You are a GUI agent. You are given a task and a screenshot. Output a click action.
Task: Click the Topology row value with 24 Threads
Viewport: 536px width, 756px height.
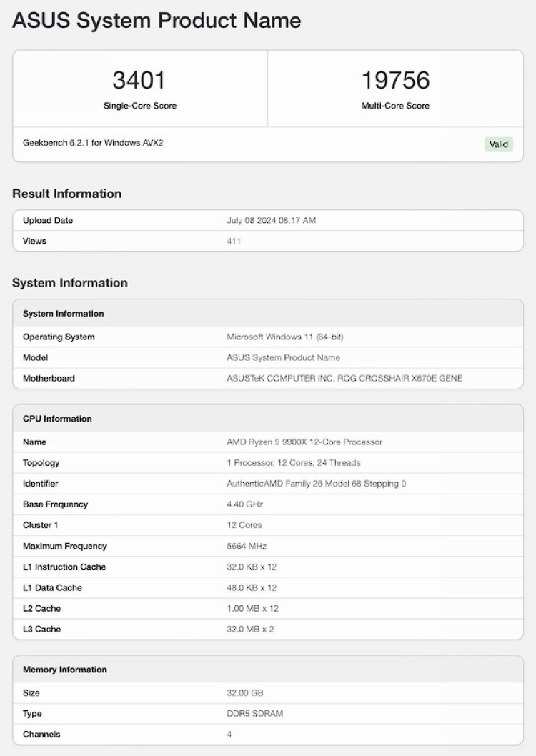(293, 463)
